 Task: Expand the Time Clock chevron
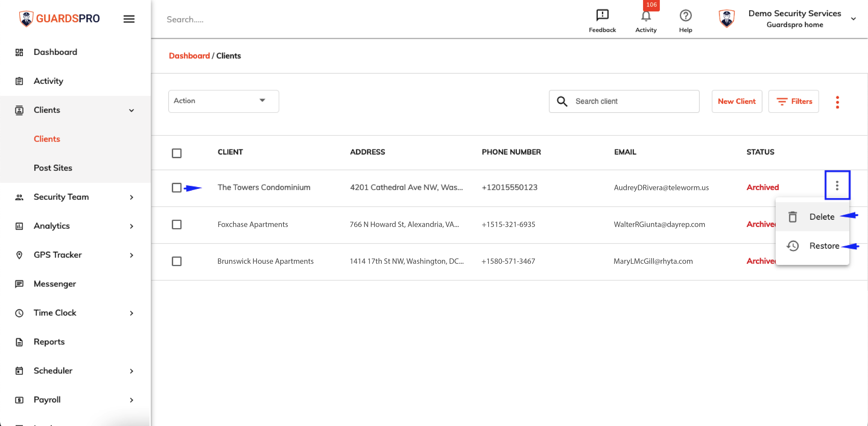pos(131,313)
